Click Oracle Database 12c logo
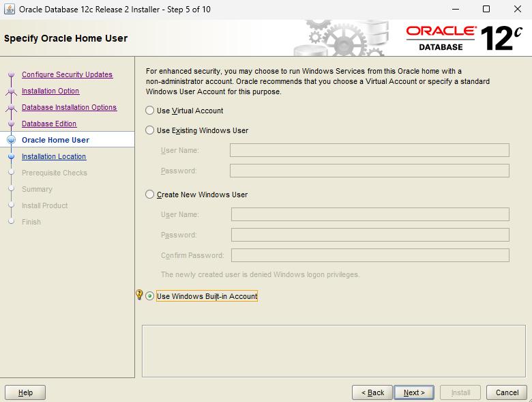Image resolution: width=532 pixels, height=402 pixels. (x=464, y=38)
